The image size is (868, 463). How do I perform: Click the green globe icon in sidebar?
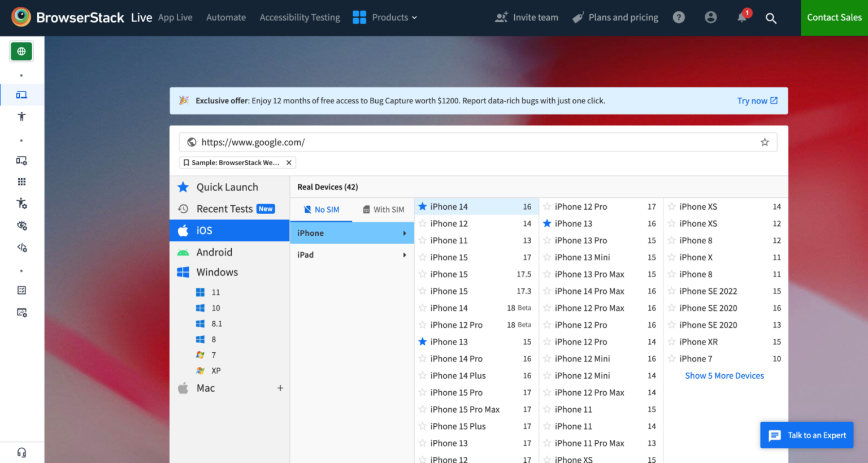click(x=21, y=51)
